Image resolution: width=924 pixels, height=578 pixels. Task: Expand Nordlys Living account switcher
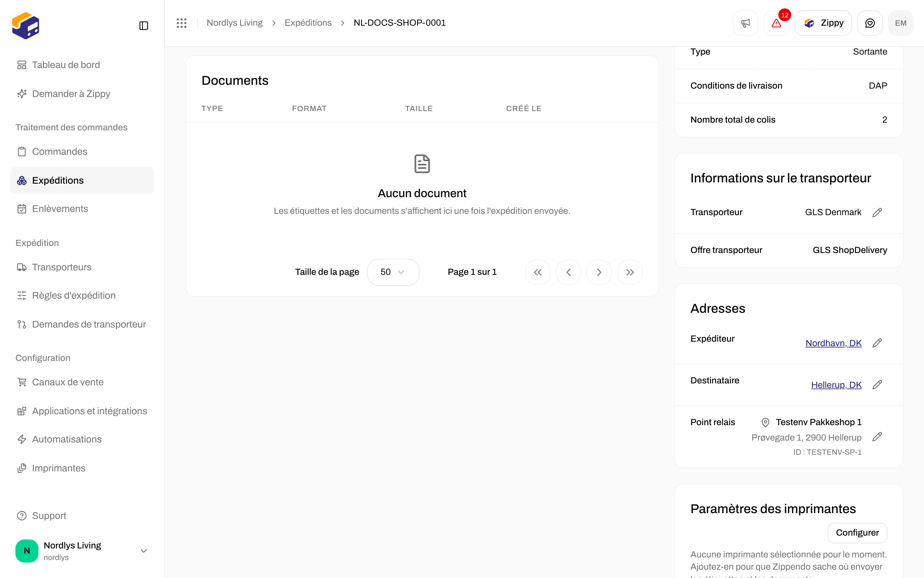click(x=82, y=550)
